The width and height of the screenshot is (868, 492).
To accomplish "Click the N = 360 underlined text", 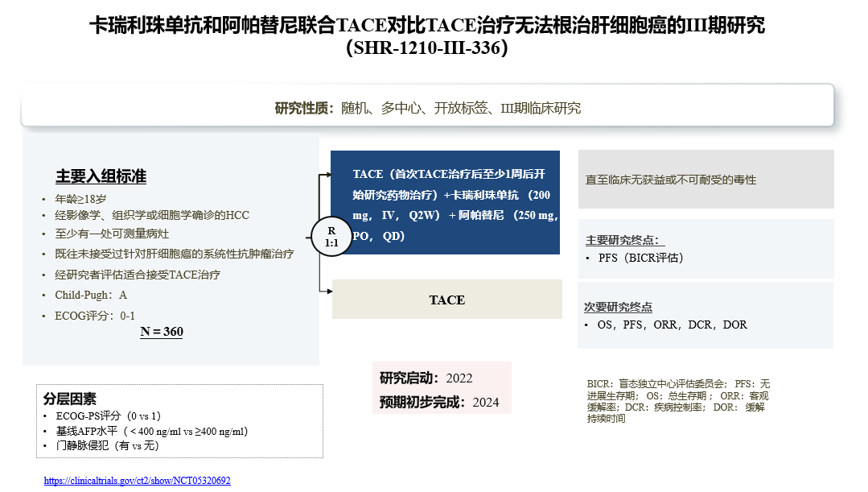I will tap(160, 331).
